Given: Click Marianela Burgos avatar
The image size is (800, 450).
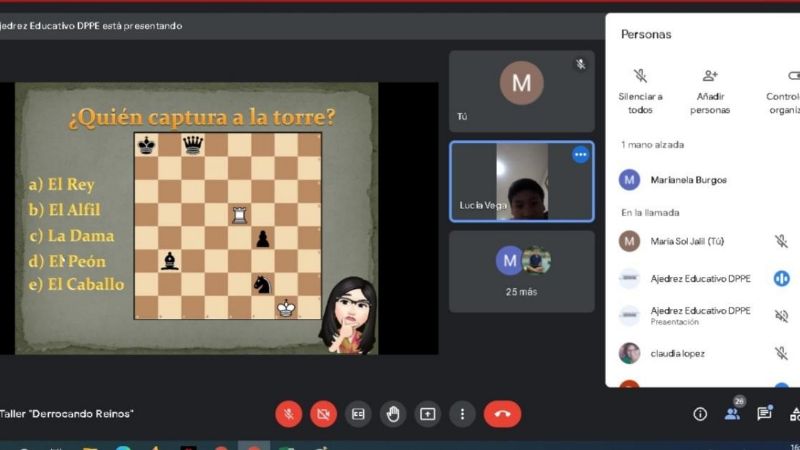Looking at the screenshot, I should 629,180.
